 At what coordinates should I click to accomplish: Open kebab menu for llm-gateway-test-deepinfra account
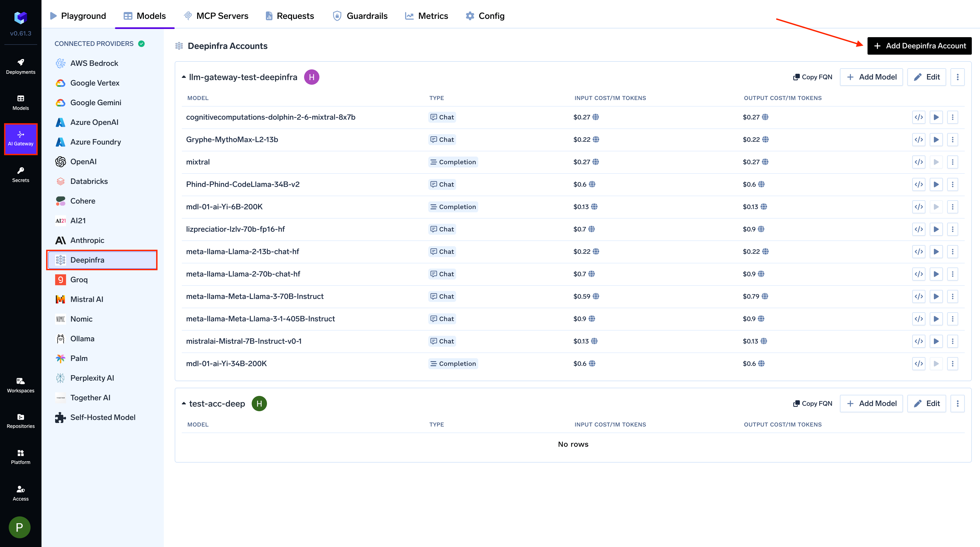[958, 77]
